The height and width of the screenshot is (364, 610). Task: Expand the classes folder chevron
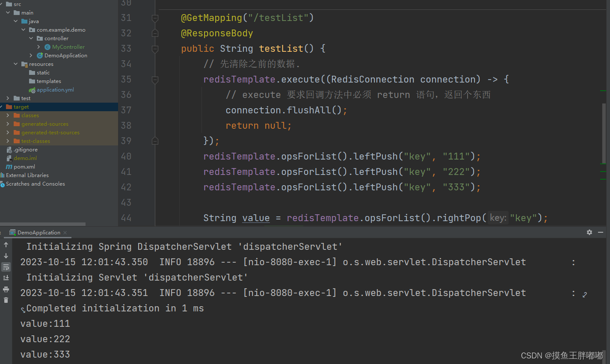click(x=8, y=115)
